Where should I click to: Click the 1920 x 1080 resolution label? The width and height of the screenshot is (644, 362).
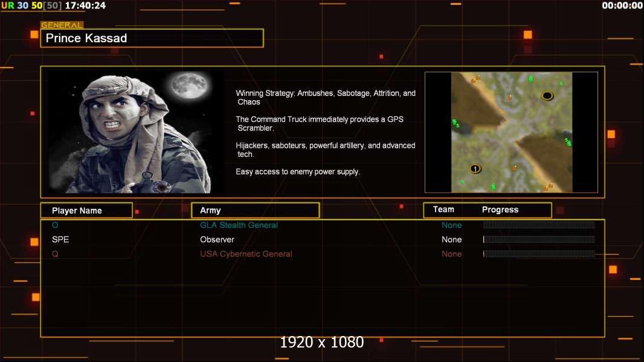click(x=321, y=342)
